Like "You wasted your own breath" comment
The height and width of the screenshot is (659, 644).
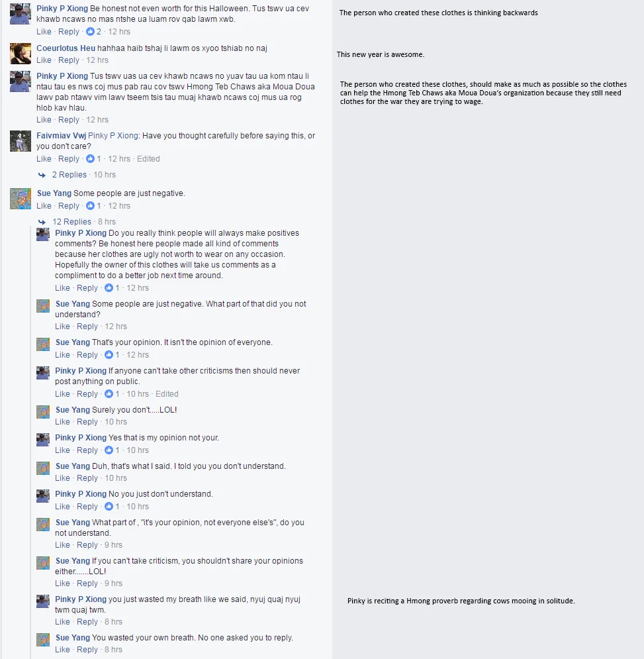click(62, 650)
